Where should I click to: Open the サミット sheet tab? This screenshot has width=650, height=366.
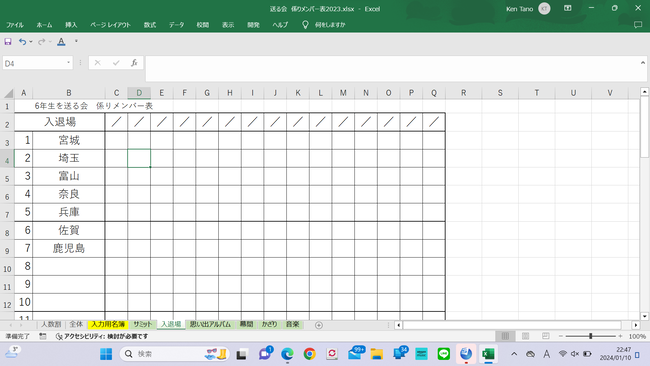pyautogui.click(x=143, y=324)
